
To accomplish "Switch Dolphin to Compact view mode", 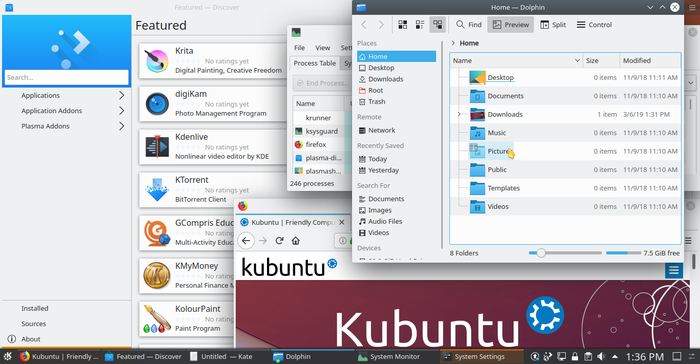I will [420, 25].
